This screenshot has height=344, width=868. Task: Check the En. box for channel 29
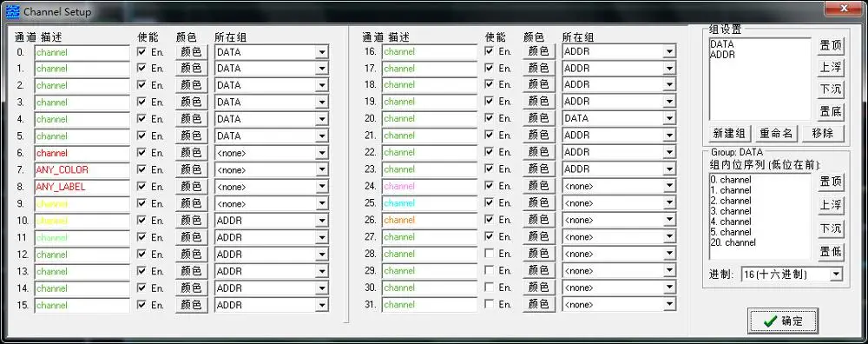tap(490, 270)
